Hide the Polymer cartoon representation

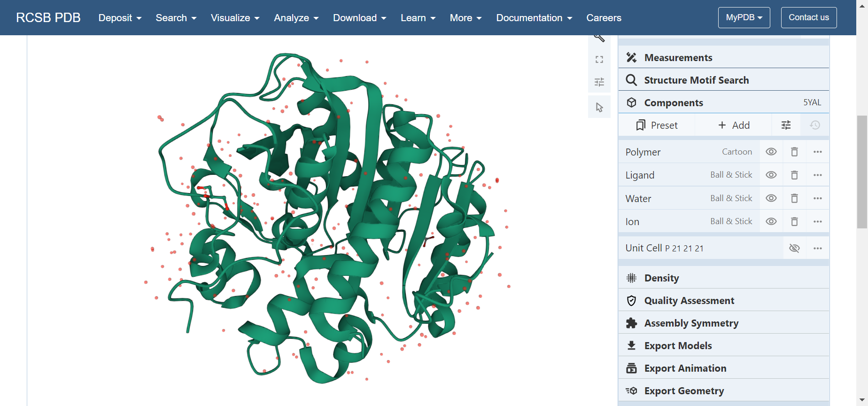(771, 152)
